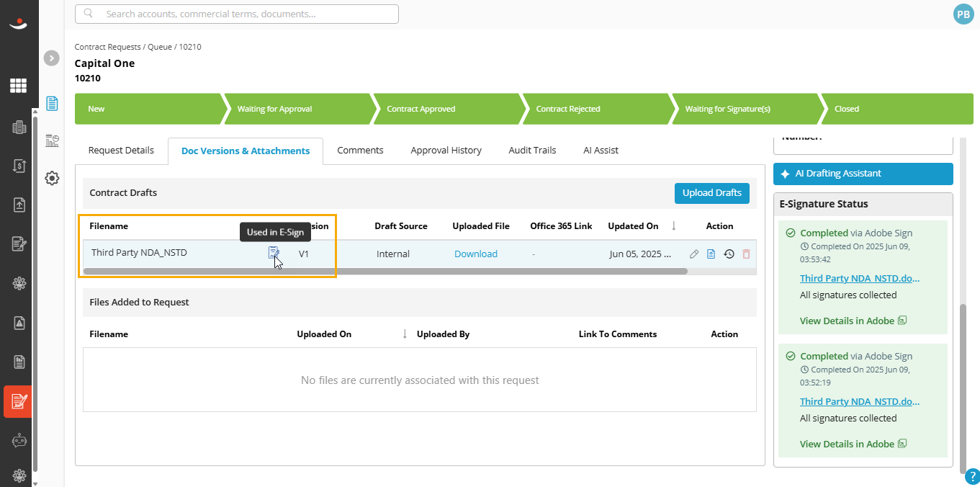
Task: Open second Third Party NDA_NSTD.do... link
Action: click(x=860, y=401)
